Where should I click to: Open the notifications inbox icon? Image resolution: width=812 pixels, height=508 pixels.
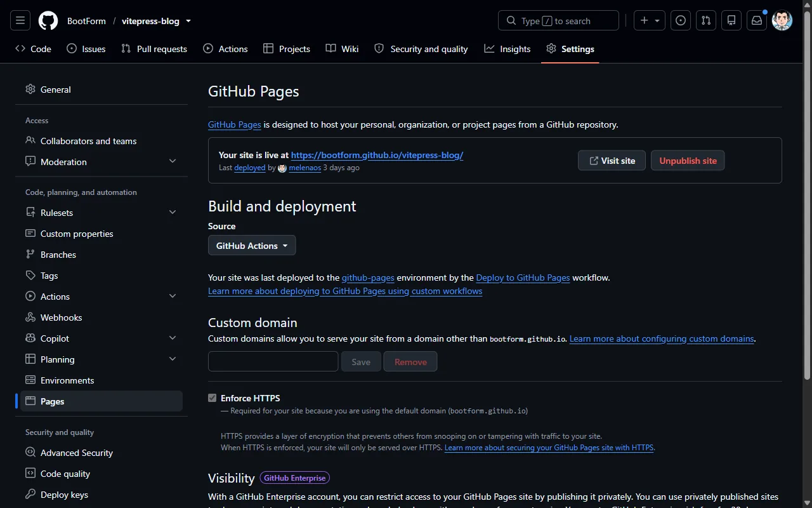coord(757,20)
